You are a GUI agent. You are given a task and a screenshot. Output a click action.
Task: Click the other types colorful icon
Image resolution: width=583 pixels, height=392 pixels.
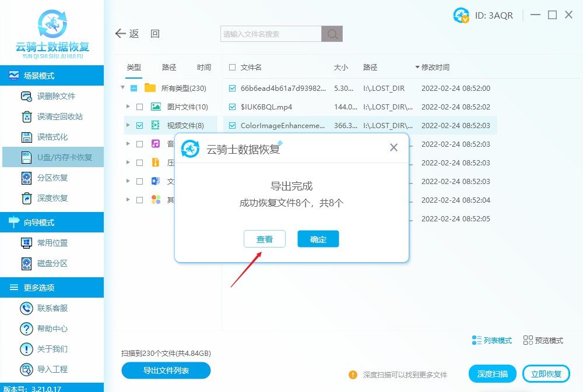[x=156, y=200]
